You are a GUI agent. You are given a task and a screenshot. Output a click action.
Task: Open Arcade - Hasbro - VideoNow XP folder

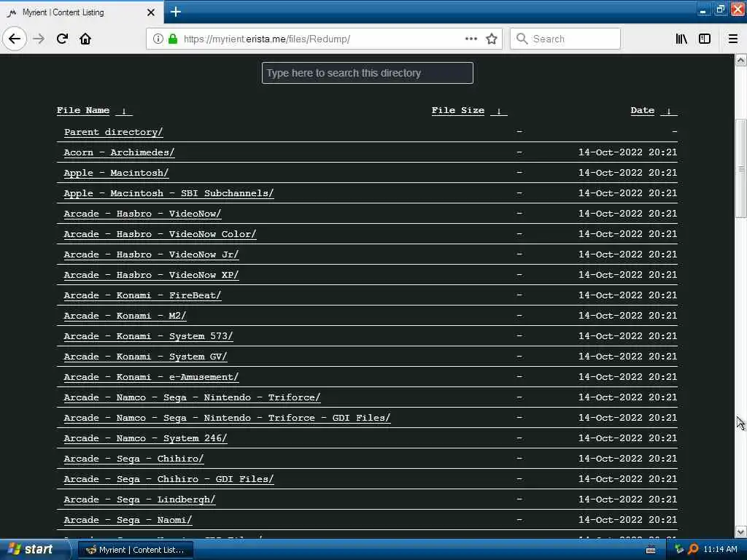[x=151, y=275]
